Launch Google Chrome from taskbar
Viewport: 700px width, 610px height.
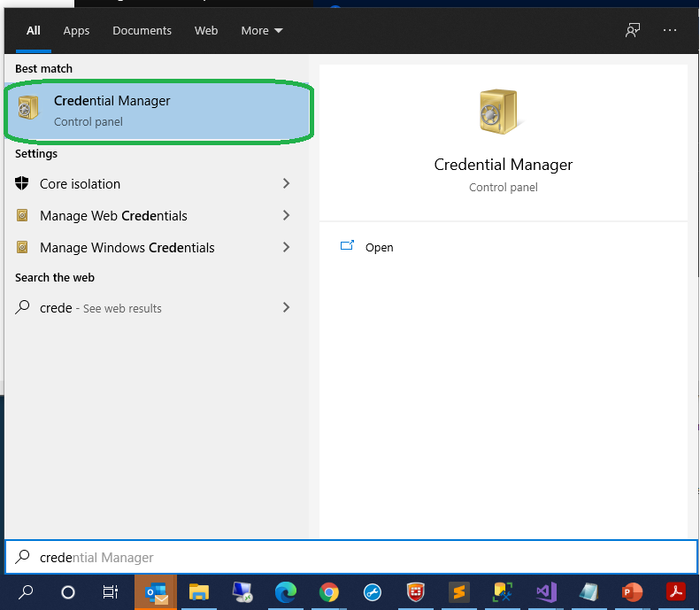329,592
